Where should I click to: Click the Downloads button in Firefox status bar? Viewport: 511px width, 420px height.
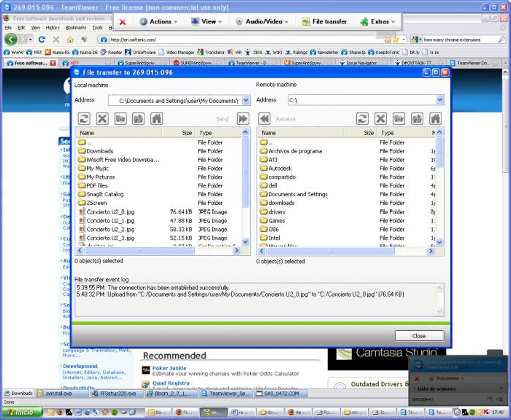pos(18,393)
